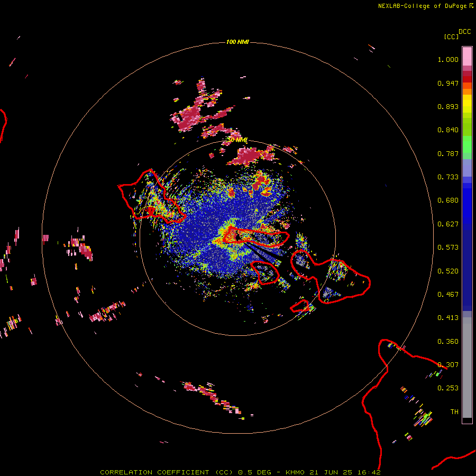Image resolution: width=476 pixels, height=476 pixels.
Task: Click the 0.413 scale value
Action: (448, 318)
